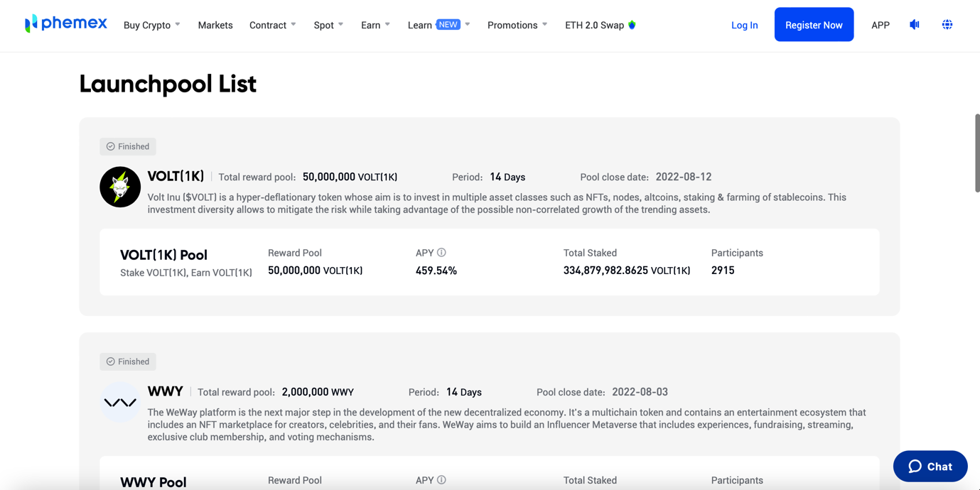Go to the Markets page
Screen dimensions: 980x490
coord(215,25)
